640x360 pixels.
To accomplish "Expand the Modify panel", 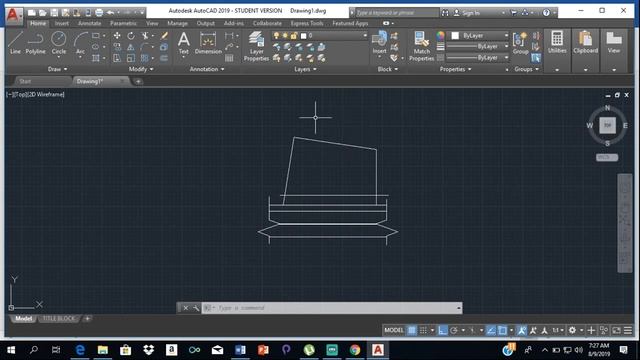I will [x=141, y=69].
